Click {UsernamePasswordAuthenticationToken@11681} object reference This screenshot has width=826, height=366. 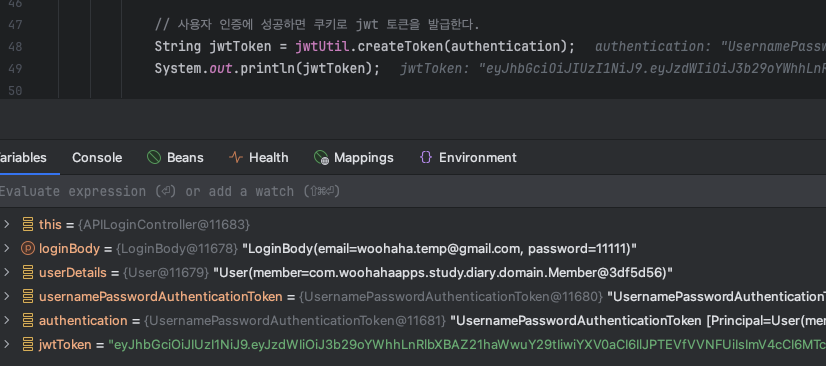point(295,321)
